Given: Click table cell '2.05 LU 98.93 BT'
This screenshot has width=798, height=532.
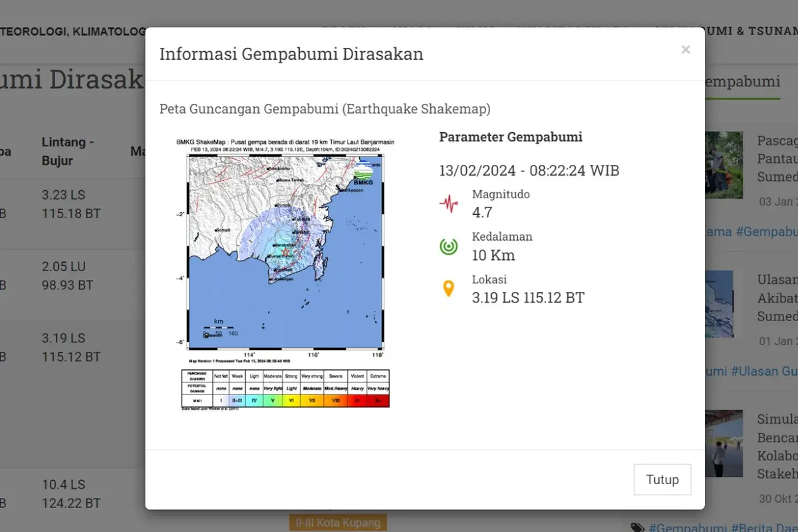Looking at the screenshot, I should (67, 276).
